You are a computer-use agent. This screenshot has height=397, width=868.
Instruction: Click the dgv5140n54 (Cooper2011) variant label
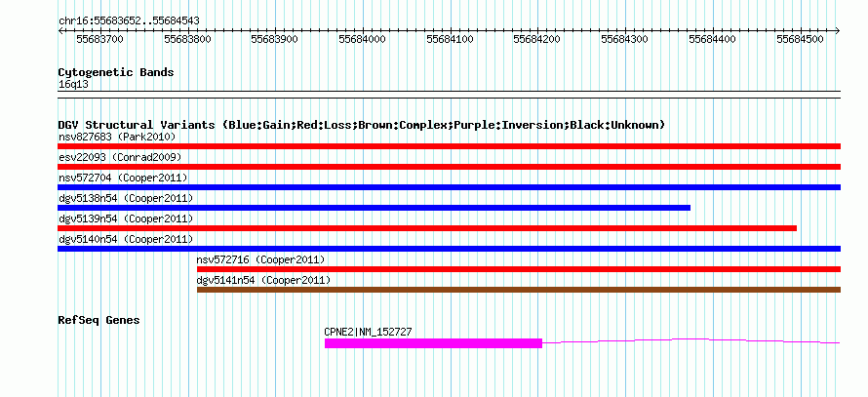126,239
